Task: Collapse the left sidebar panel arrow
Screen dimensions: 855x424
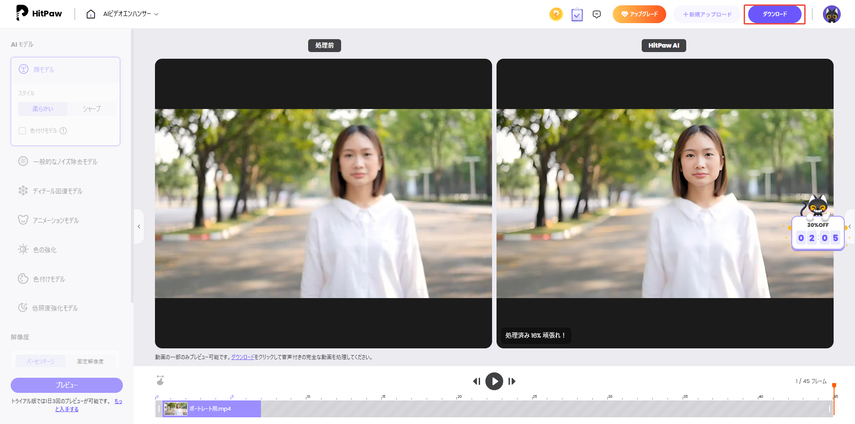Action: click(139, 226)
